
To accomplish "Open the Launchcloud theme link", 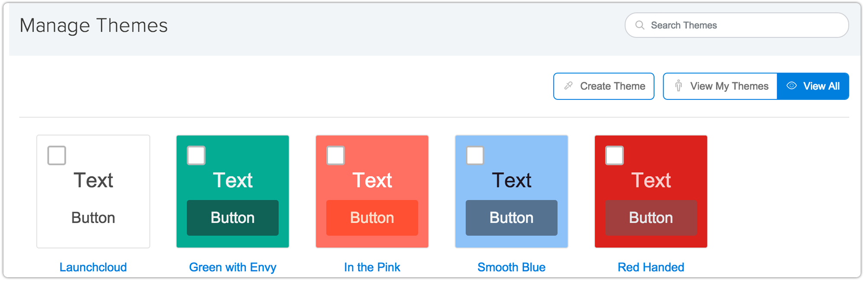I will click(93, 267).
